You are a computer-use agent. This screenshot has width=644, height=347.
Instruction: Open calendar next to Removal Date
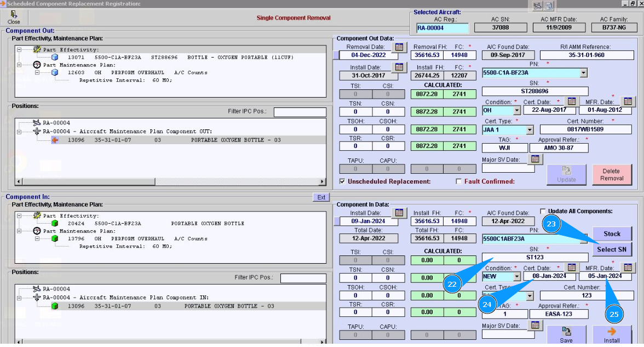click(x=399, y=47)
